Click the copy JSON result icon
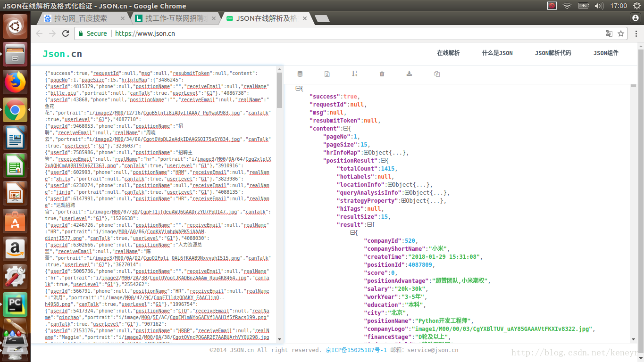Viewport: 644px width, 362px height. (437, 74)
